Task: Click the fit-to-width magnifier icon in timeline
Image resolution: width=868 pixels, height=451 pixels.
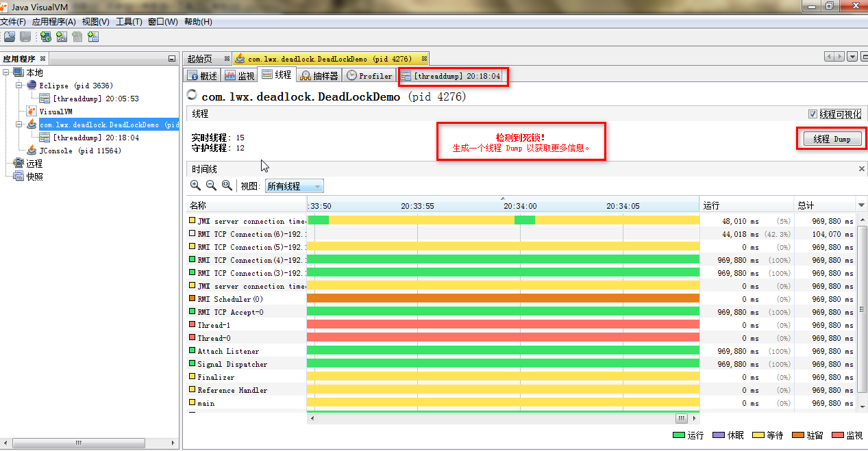Action: coord(227,185)
